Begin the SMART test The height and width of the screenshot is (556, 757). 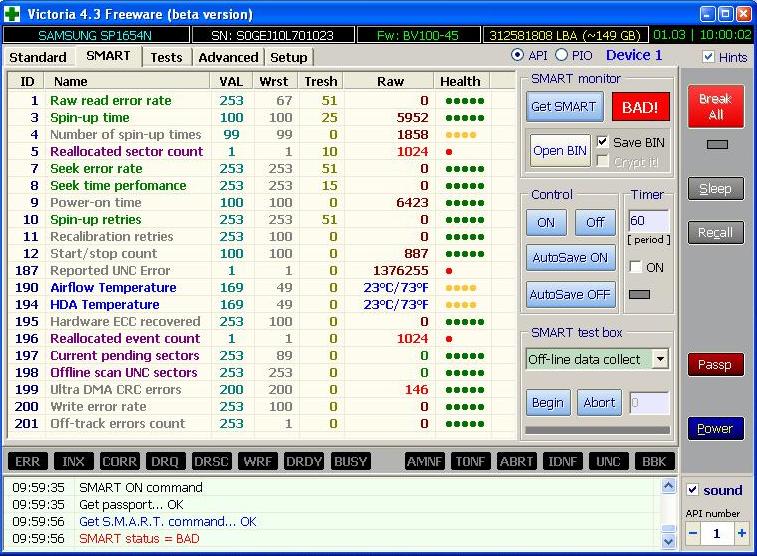[548, 403]
